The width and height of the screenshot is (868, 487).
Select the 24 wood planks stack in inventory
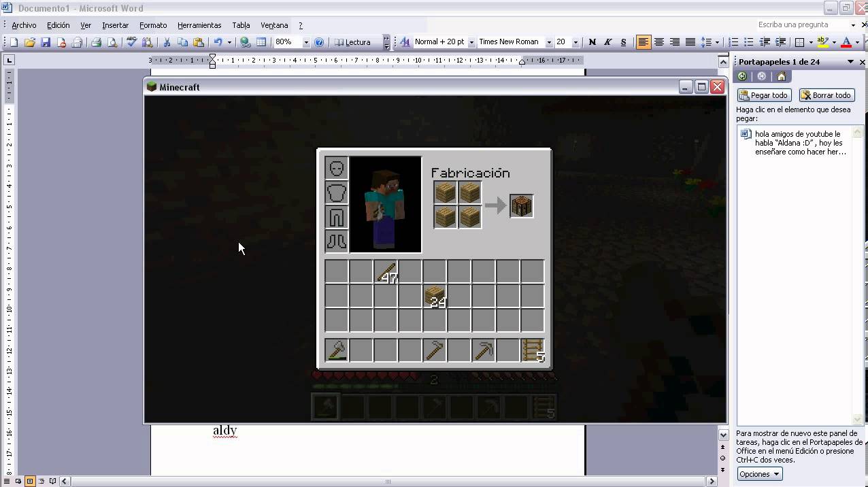coord(435,296)
